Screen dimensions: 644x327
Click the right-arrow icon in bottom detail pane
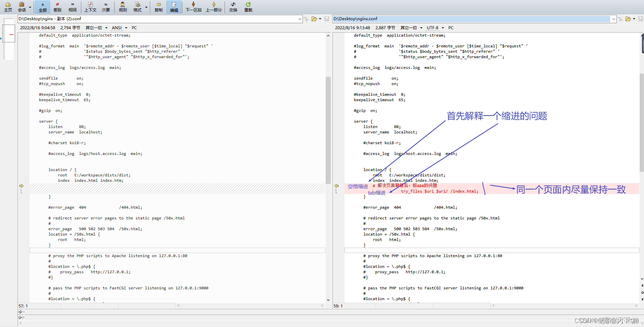tap(20, 312)
